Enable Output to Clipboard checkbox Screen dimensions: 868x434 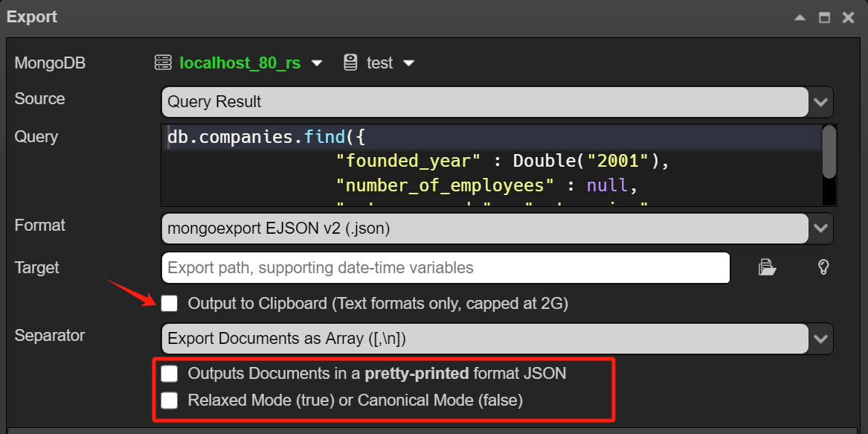169,303
